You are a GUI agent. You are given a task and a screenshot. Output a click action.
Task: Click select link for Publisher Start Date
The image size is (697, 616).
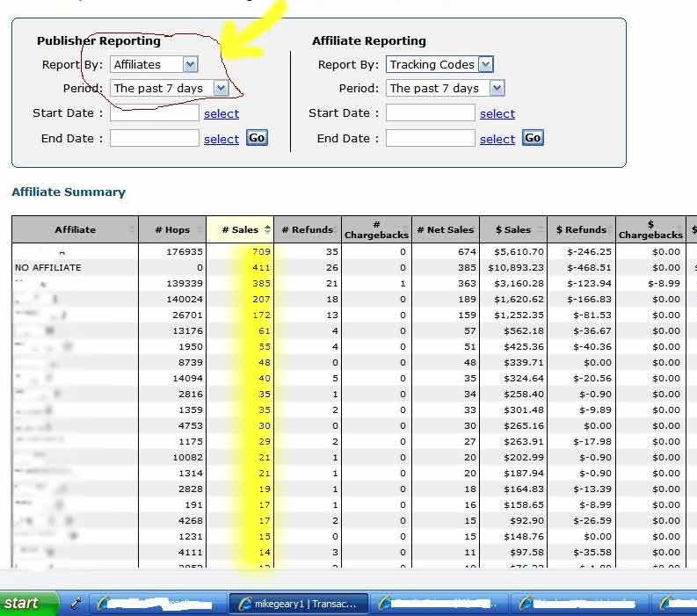tap(221, 113)
